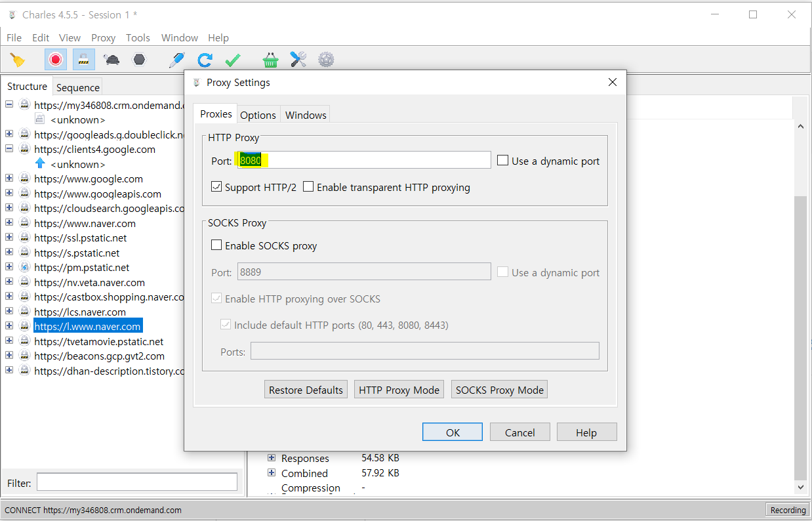The height and width of the screenshot is (521, 812).
Task: Expand the https://www.naver.com node
Action: (x=9, y=223)
